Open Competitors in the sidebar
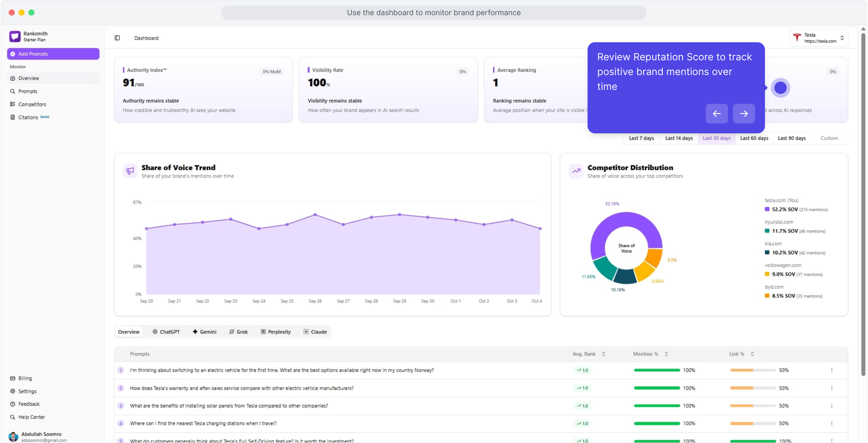Image resolution: width=868 pixels, height=443 pixels. coord(32,104)
